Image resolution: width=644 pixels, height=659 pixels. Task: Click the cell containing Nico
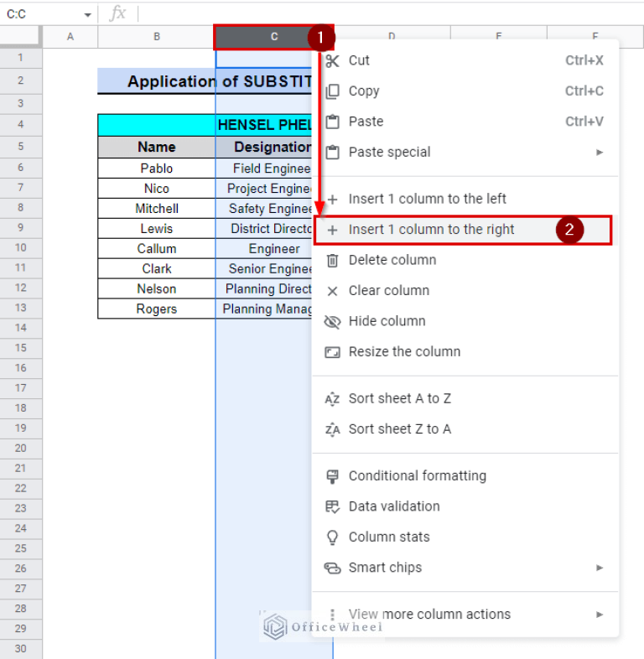[x=156, y=189]
